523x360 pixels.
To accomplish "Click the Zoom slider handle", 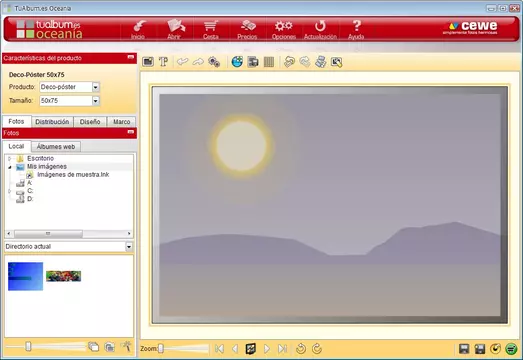I will click(161, 349).
